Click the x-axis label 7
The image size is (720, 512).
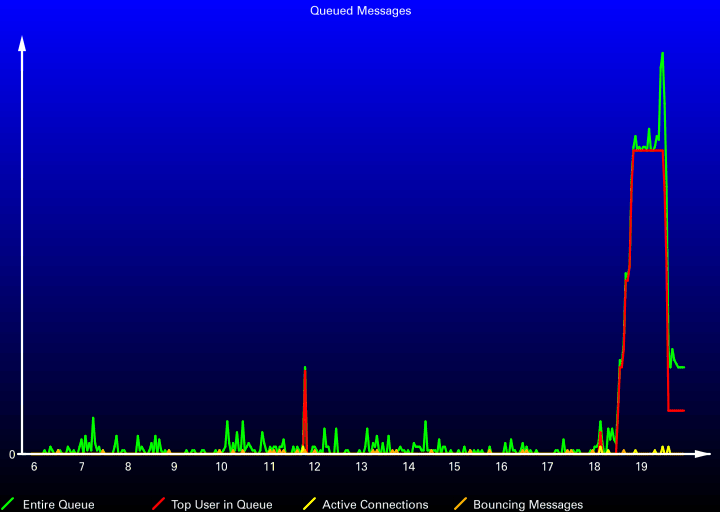pyautogui.click(x=82, y=467)
